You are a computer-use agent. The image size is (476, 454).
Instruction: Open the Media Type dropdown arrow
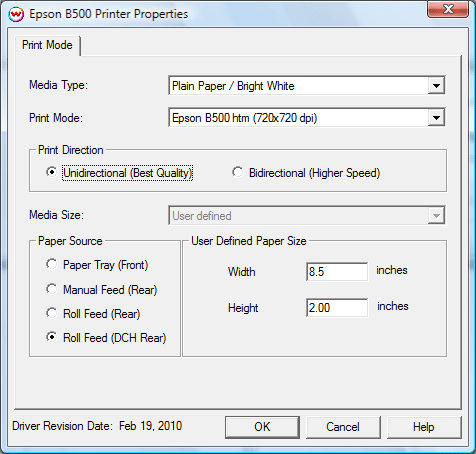(x=436, y=86)
